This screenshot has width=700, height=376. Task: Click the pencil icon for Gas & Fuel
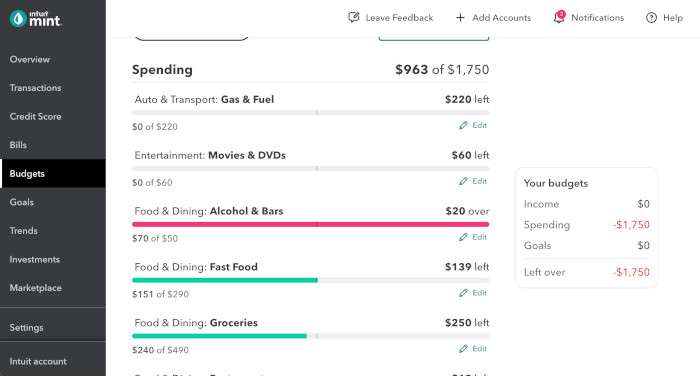point(463,125)
